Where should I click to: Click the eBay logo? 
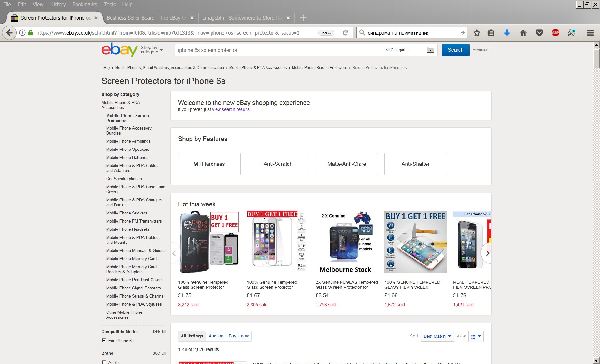119,50
